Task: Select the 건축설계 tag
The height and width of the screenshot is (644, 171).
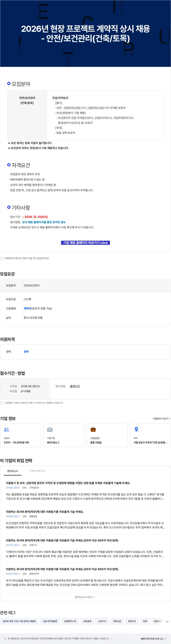Action: coord(87,621)
